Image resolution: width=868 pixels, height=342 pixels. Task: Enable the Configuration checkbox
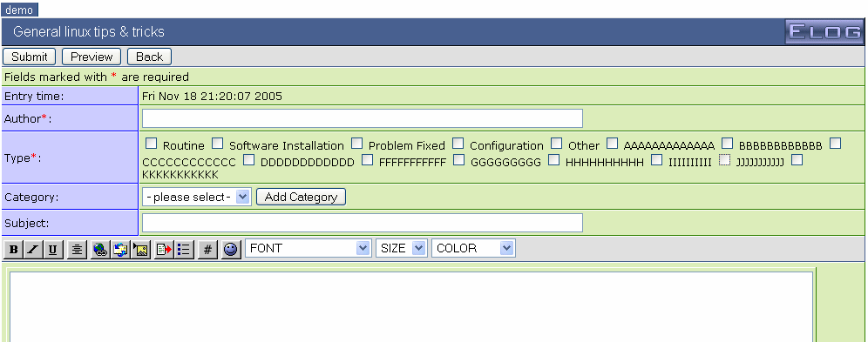[458, 144]
